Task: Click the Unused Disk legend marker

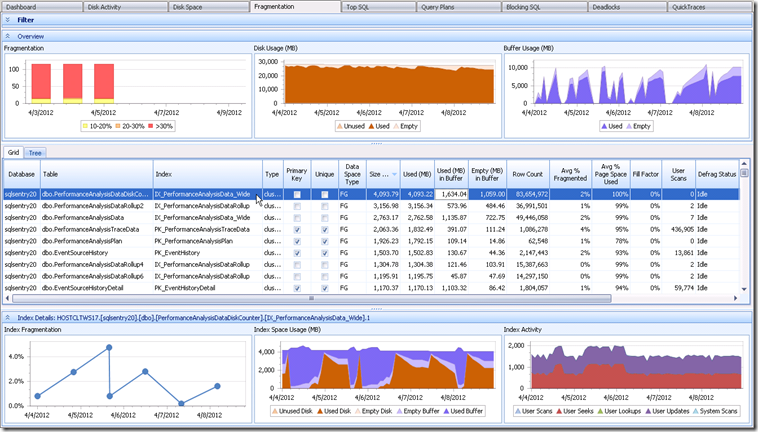Action: [275, 411]
